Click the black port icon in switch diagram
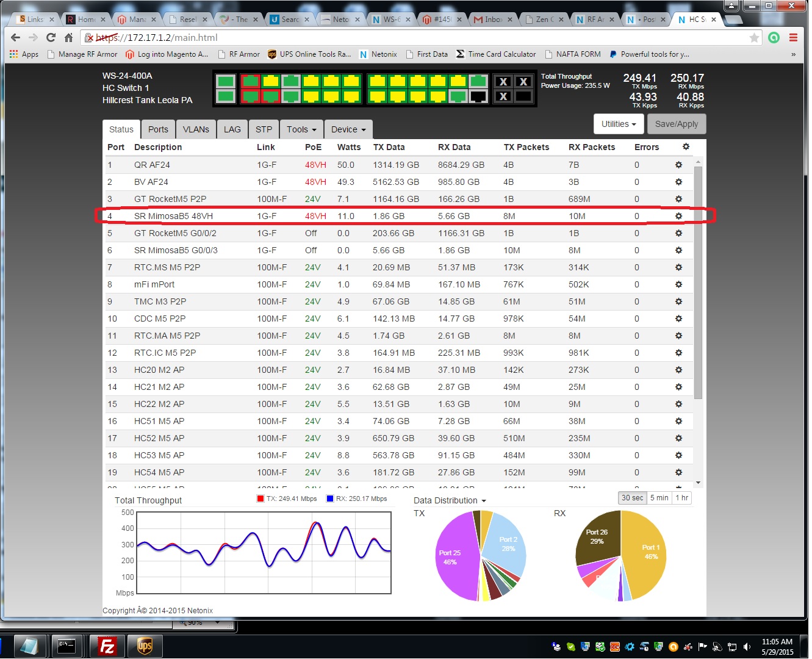Image resolution: width=812 pixels, height=659 pixels. point(478,96)
